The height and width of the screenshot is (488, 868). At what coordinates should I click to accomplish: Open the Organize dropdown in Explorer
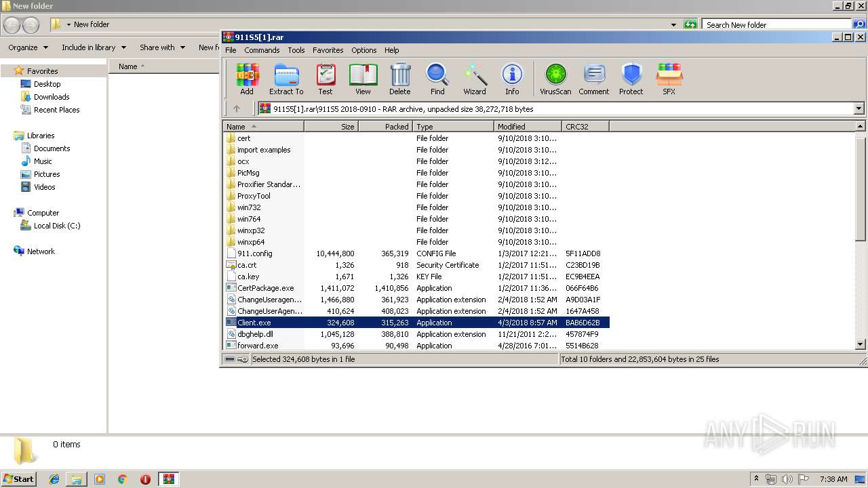pos(28,47)
